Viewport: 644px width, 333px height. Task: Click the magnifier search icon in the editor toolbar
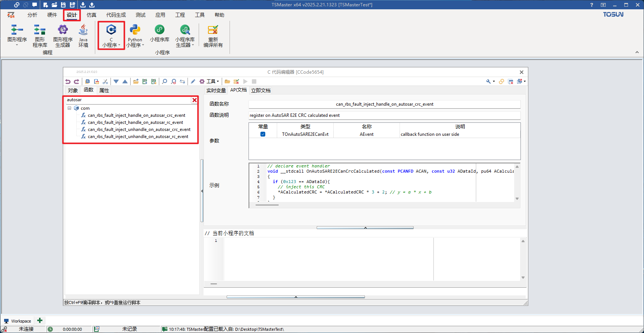[164, 81]
